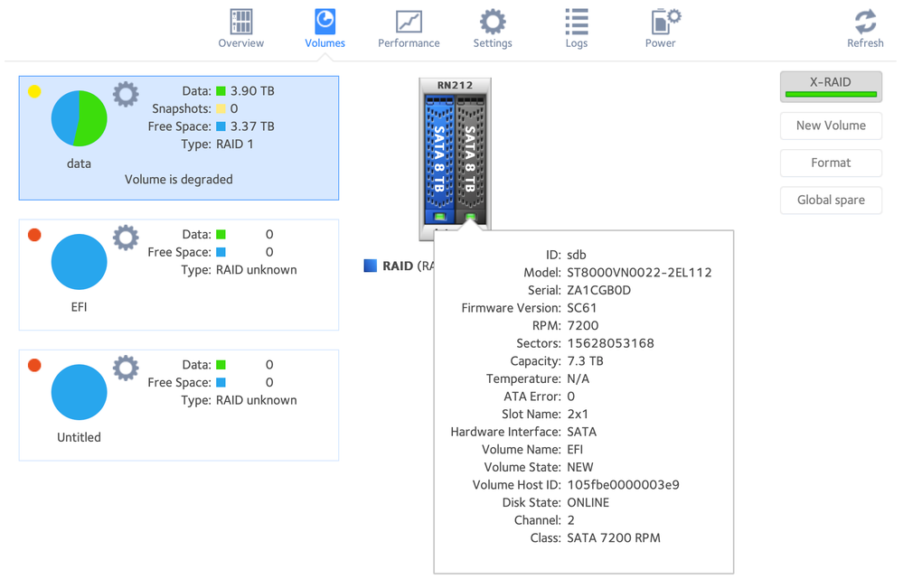
Task: Click the Format button
Action: click(831, 163)
